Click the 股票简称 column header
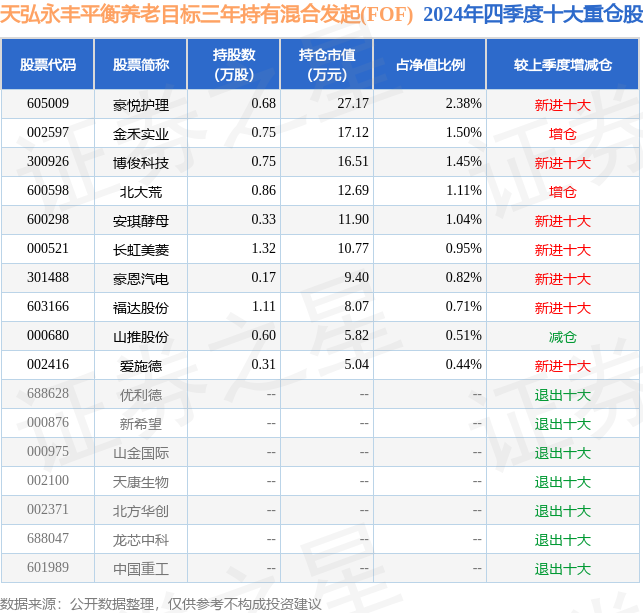The height and width of the screenshot is (613, 643). coord(141,65)
